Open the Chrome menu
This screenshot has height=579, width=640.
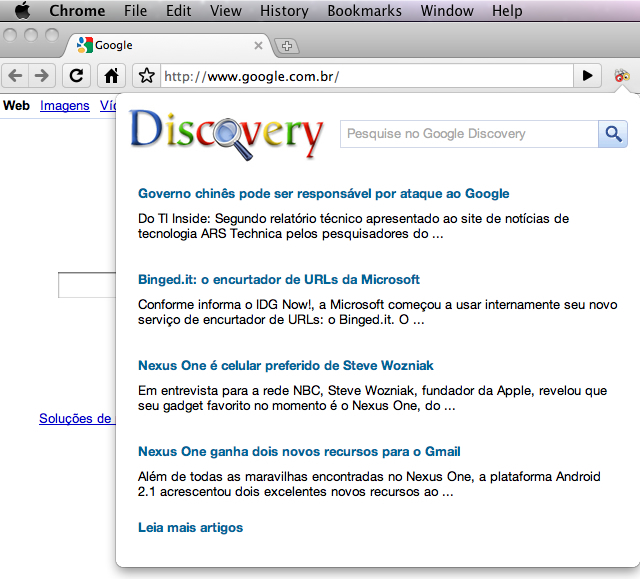[77, 11]
